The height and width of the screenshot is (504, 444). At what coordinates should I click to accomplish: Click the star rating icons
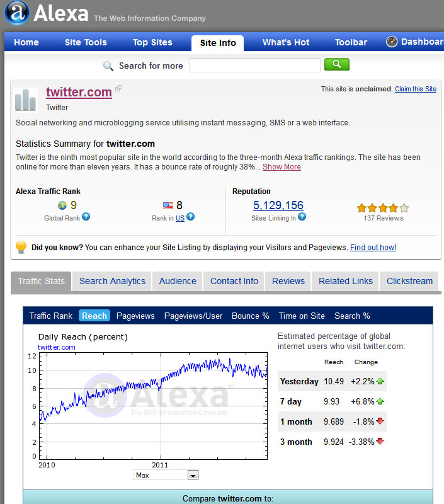click(x=383, y=208)
